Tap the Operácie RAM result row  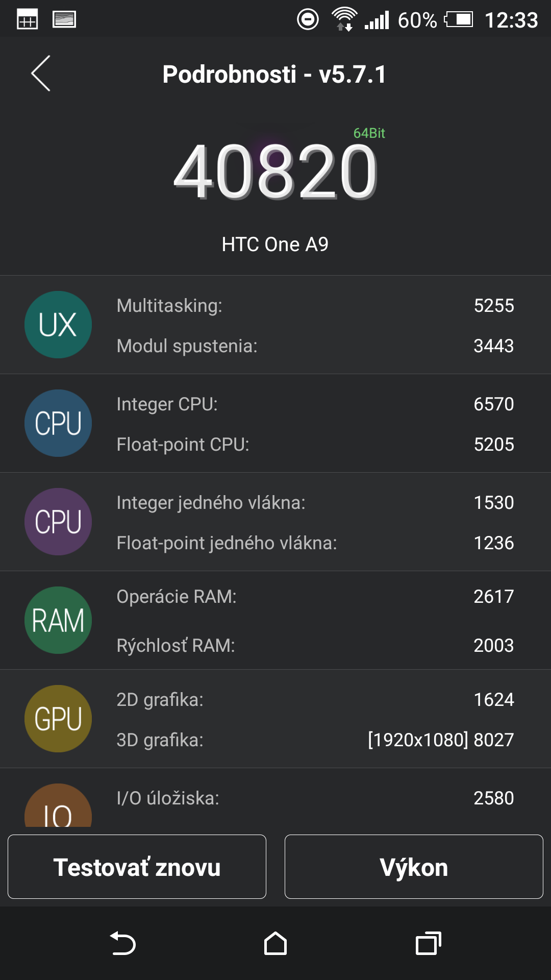tap(315, 597)
